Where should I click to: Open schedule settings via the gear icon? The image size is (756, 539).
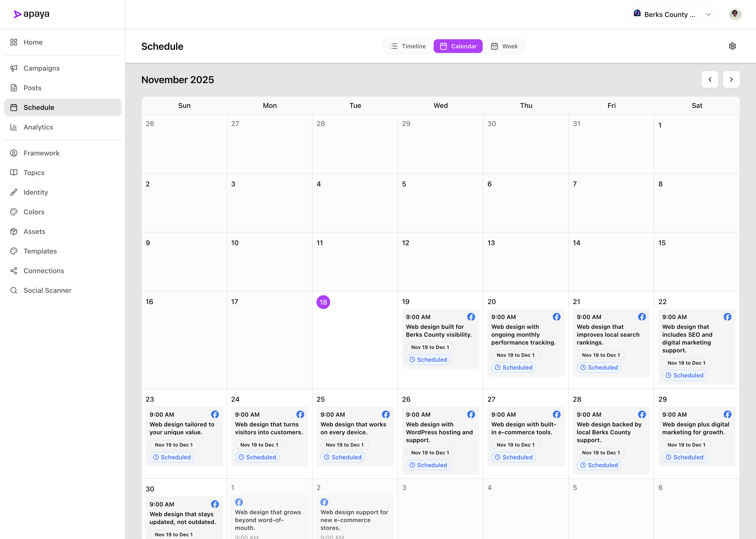[732, 46]
